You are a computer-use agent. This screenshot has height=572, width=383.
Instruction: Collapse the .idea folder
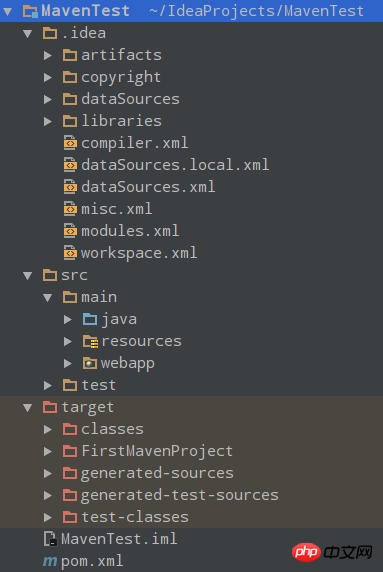(28, 34)
